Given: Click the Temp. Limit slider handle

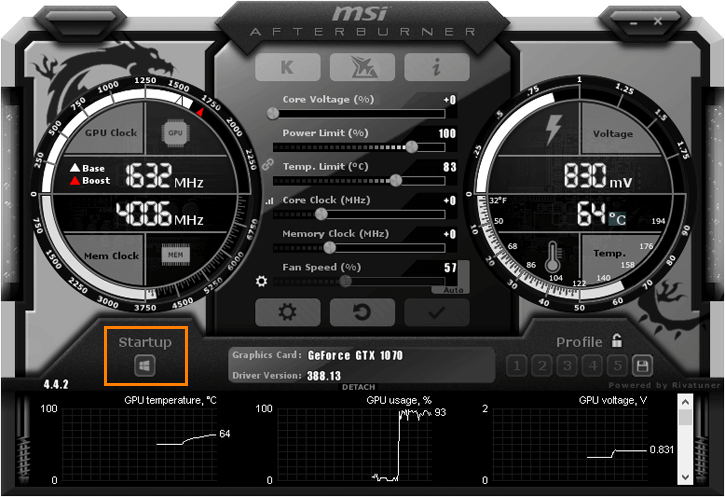Looking at the screenshot, I should click(x=396, y=181).
